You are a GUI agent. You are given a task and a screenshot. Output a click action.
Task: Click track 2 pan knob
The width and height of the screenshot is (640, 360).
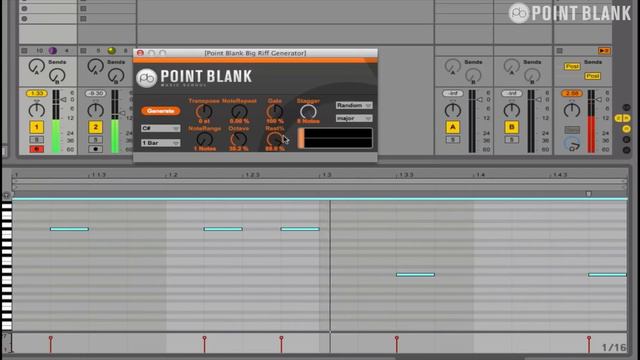pyautogui.click(x=96, y=110)
